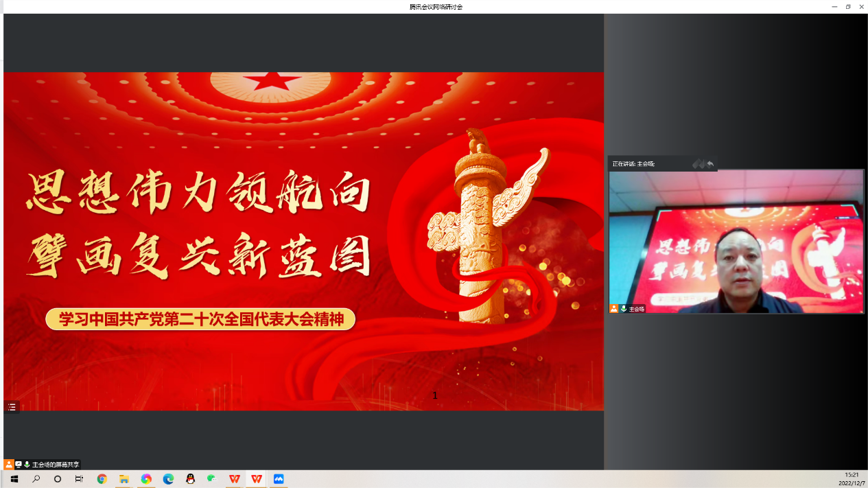Image resolution: width=868 pixels, height=488 pixels.
Task: Click the 主会场的屏幕共享 label
Action: point(56,465)
